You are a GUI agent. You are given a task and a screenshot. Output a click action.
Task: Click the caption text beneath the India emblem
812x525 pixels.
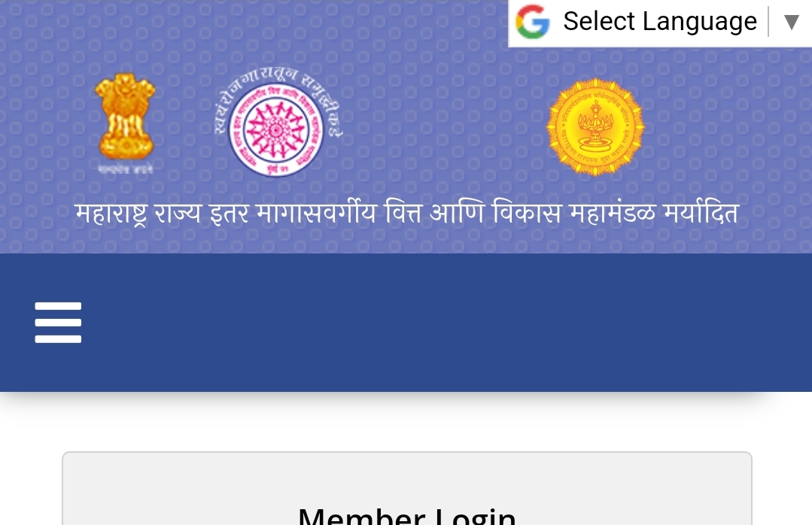tap(126, 168)
